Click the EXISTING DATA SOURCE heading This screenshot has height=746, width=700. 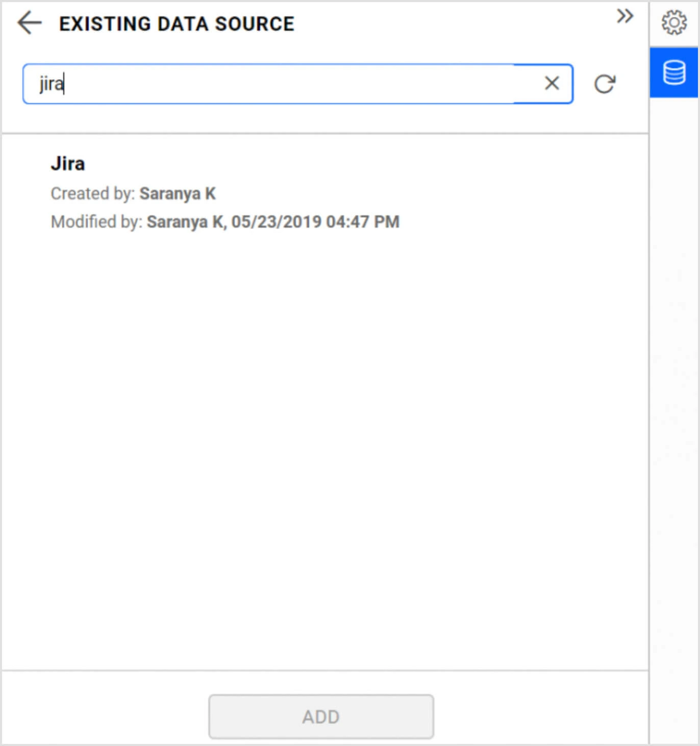click(x=177, y=24)
